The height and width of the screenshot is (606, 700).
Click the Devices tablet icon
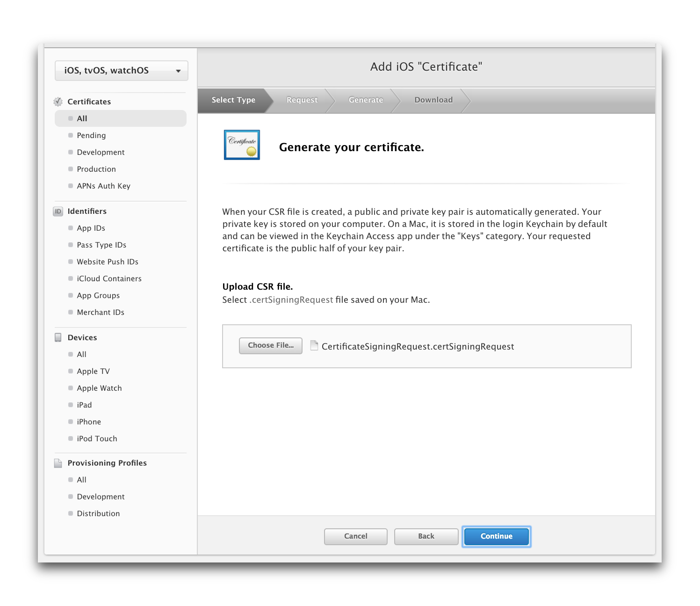pos(58,337)
